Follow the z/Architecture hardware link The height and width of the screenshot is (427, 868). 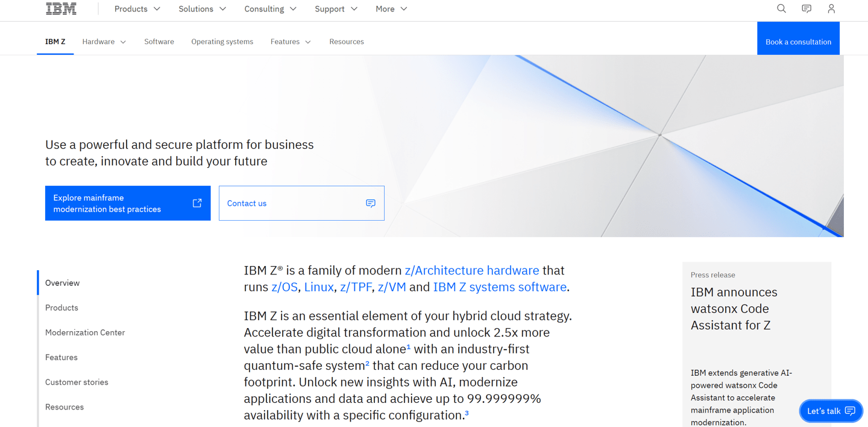click(472, 270)
